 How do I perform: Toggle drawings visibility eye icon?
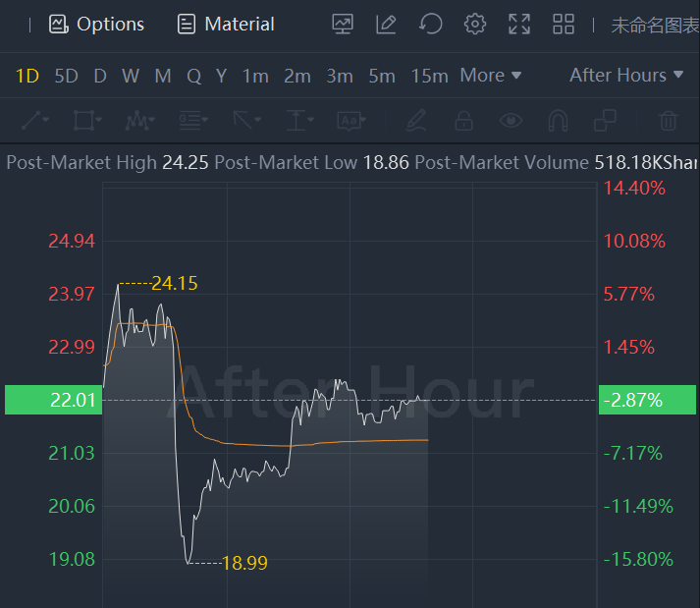point(511,121)
